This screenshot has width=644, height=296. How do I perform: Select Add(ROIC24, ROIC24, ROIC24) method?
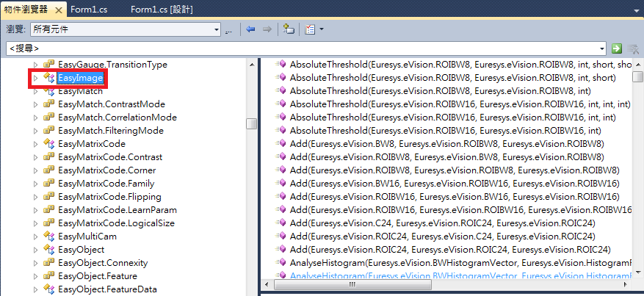tap(450, 250)
